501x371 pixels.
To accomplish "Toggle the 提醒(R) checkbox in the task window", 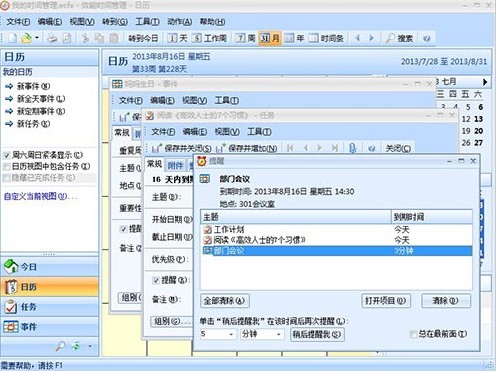I will (x=155, y=280).
